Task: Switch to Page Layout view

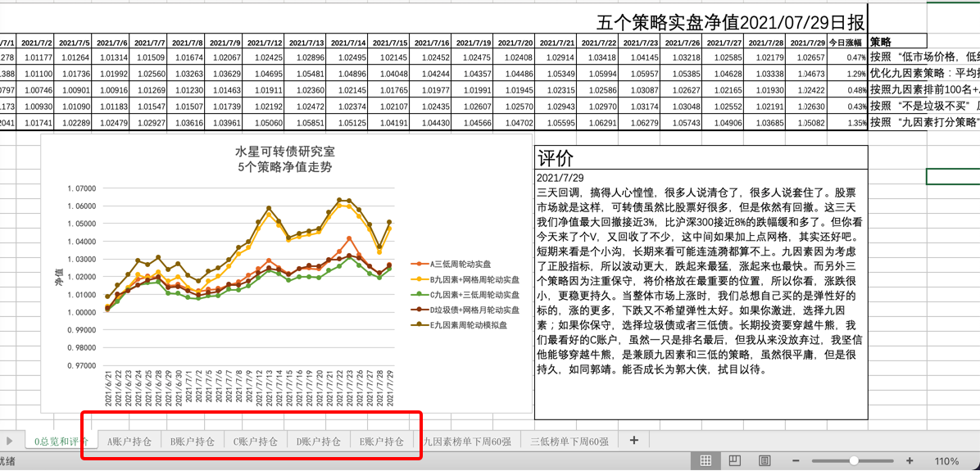Action: (x=735, y=460)
